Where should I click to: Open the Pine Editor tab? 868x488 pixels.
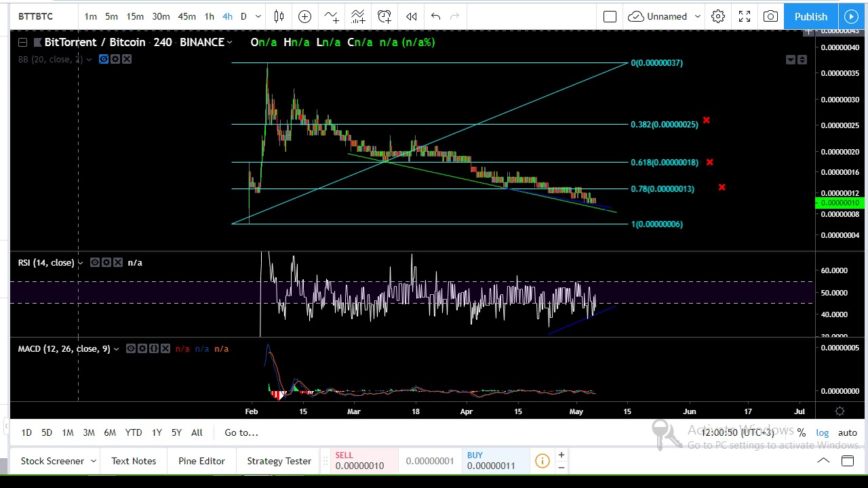coord(201,461)
